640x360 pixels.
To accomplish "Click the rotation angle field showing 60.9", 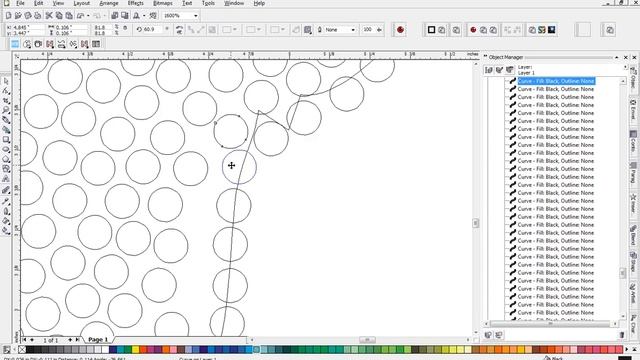I will coord(153,29).
